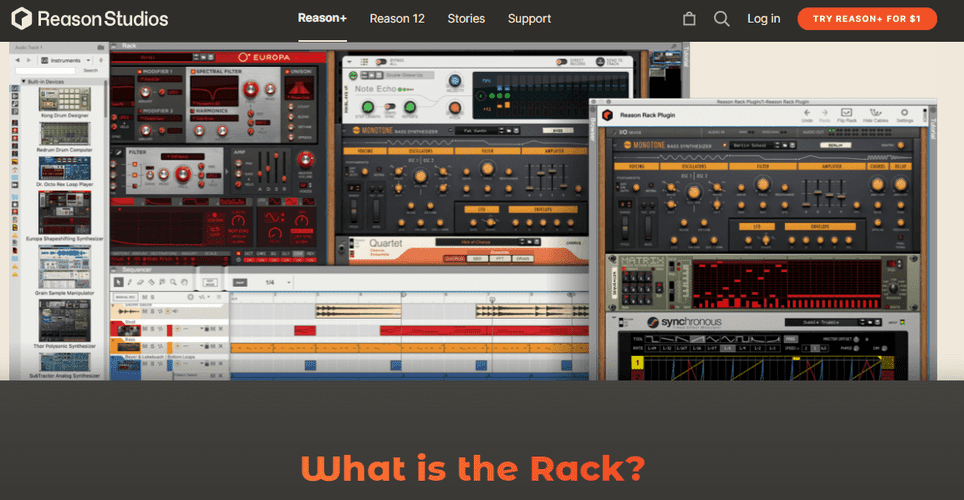Click the Log in link
Screen dimensions: 964x500
(764, 18)
